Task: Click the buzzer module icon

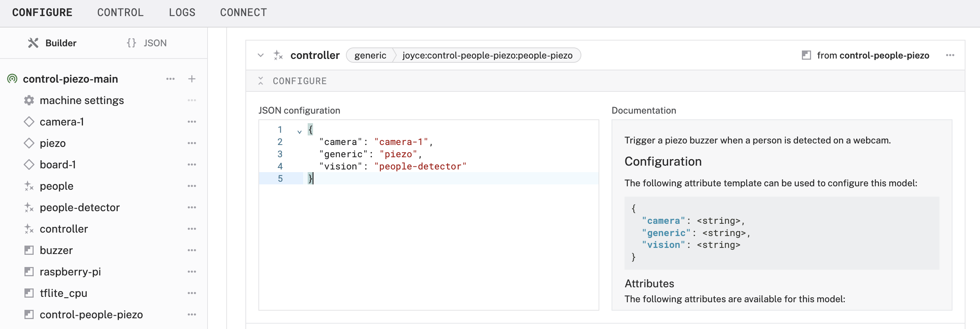Action: click(29, 250)
